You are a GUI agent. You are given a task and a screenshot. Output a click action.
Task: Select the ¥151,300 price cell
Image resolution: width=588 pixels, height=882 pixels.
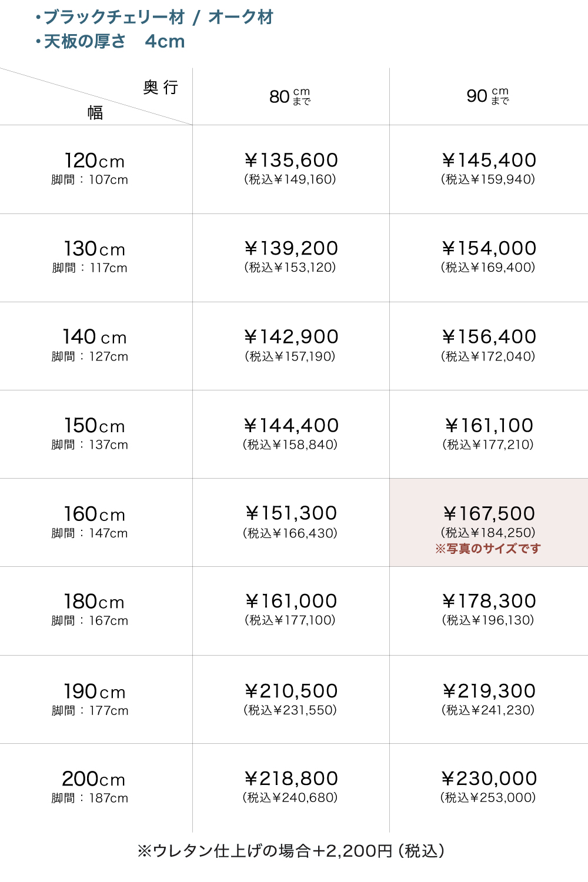pos(291,513)
